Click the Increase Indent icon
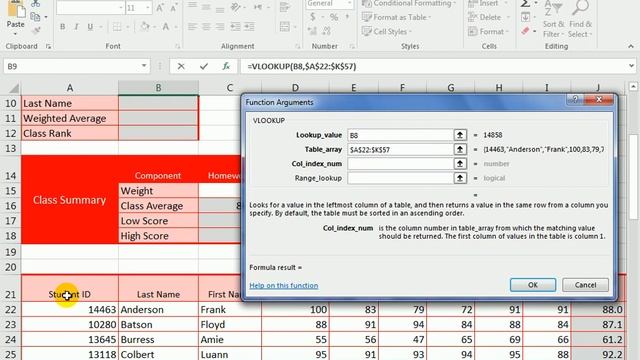 249,27
